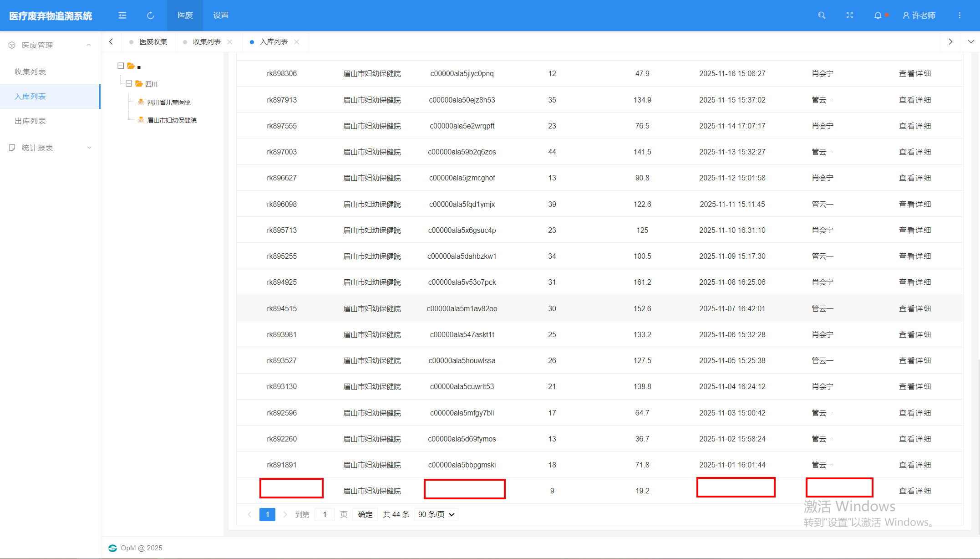
Task: Expand the 统计报表 menu
Action: [50, 148]
